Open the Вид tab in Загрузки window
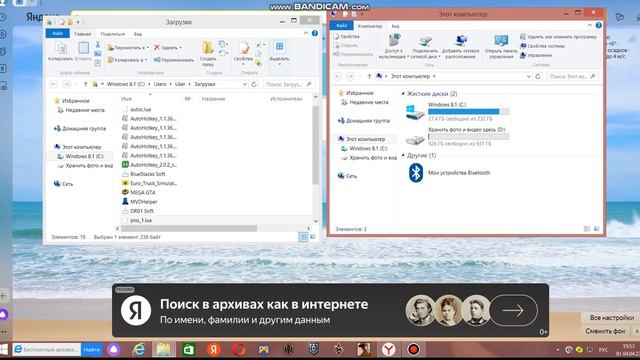640x360 pixels. [x=138, y=34]
